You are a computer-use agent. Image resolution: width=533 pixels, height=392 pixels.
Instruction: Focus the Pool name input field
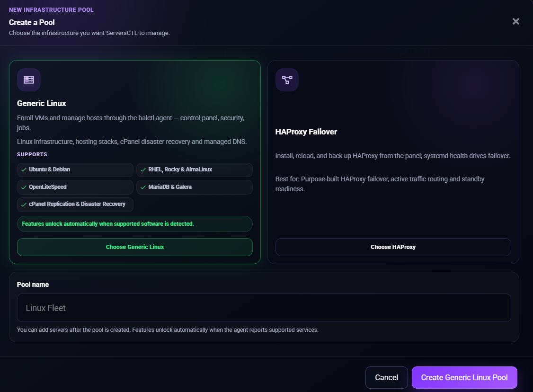click(x=264, y=308)
